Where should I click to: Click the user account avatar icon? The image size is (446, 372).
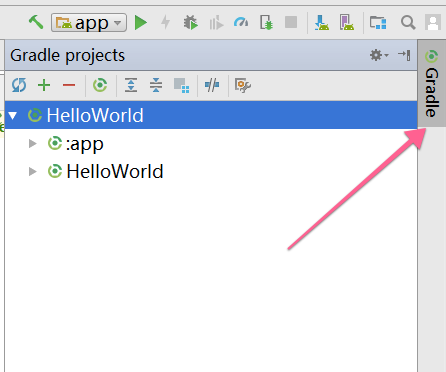tap(433, 22)
